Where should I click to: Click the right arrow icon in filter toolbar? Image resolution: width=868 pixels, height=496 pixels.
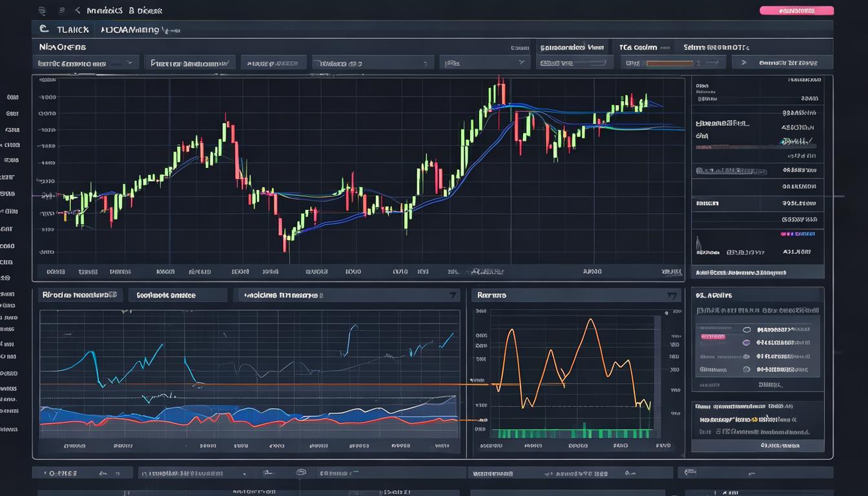pyautogui.click(x=743, y=63)
